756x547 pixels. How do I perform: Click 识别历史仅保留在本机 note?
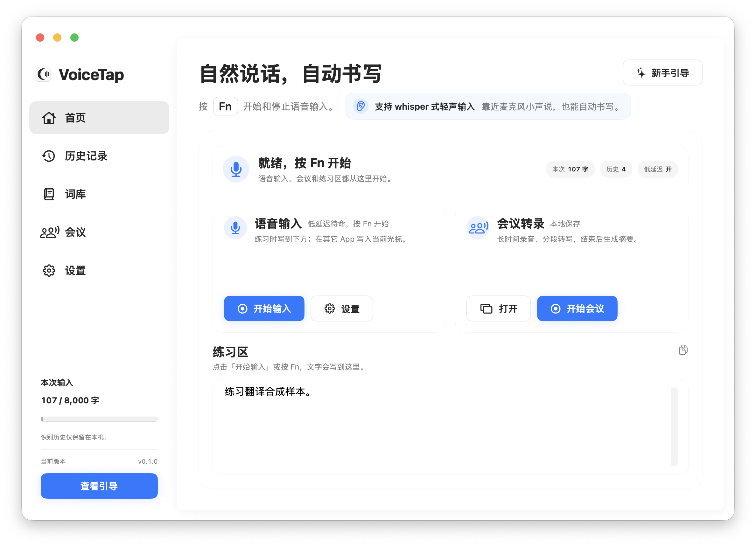[75, 437]
